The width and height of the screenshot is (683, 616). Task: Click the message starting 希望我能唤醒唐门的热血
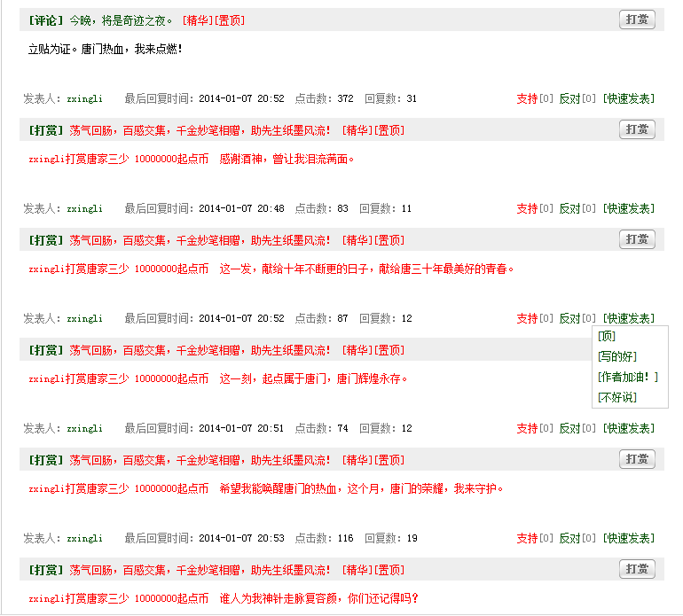pyautogui.click(x=361, y=489)
